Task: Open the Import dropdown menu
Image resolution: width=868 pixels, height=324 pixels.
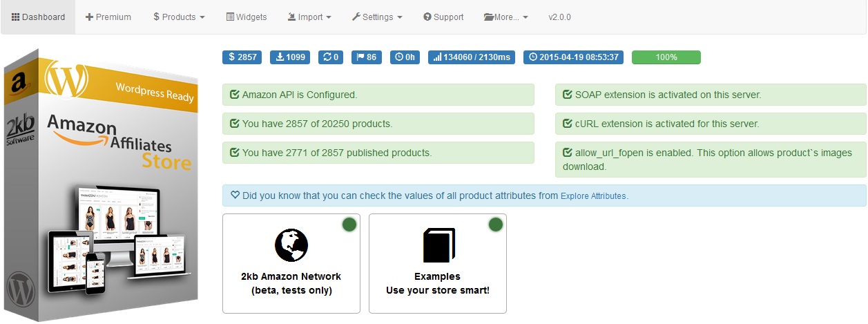Action: pyautogui.click(x=309, y=17)
